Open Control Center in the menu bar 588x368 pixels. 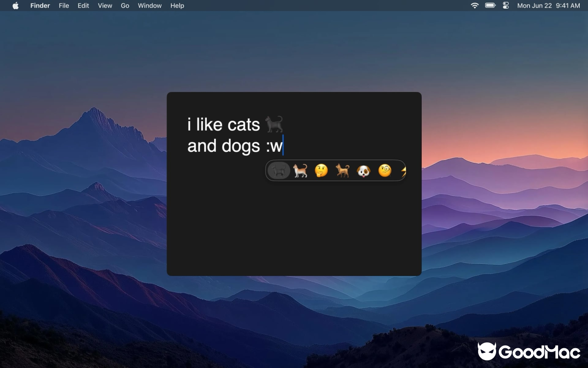click(506, 6)
